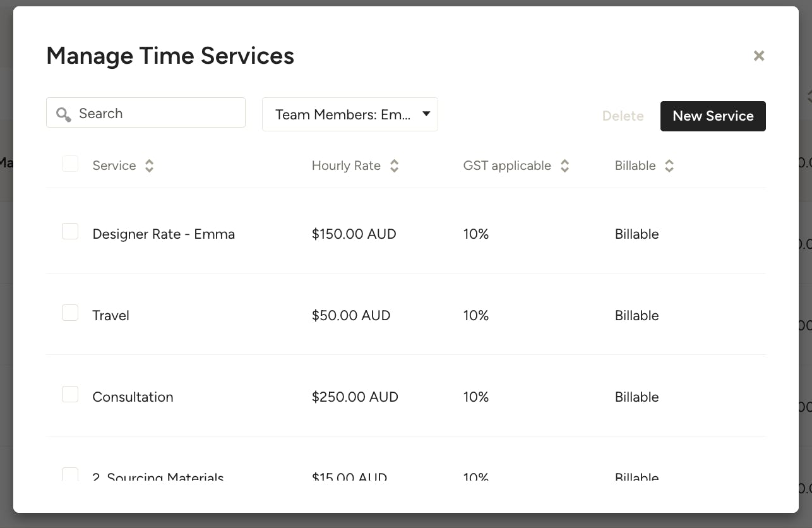Tick the select-all checkbox in header
Screen dimensions: 812x528
point(70,164)
